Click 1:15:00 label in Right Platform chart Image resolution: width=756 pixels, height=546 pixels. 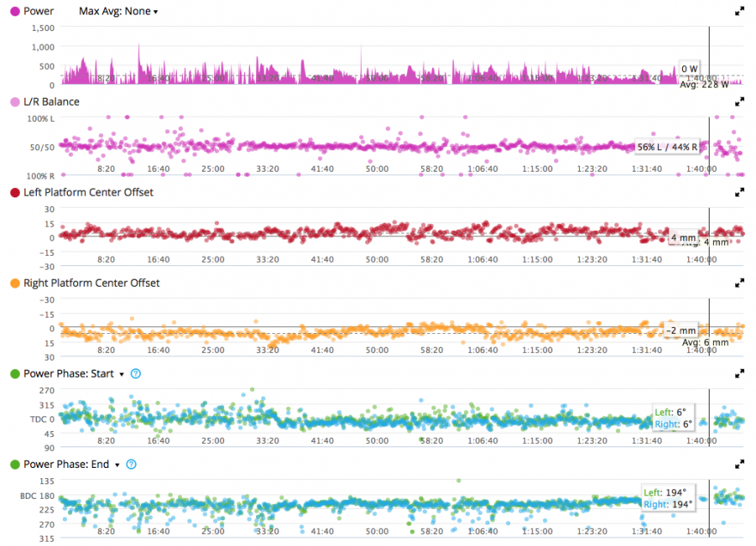coord(537,350)
